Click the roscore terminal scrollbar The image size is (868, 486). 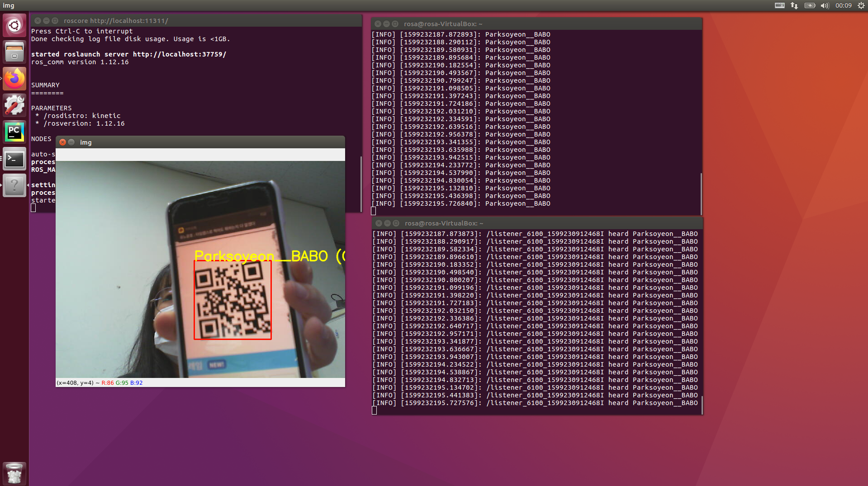click(x=361, y=184)
